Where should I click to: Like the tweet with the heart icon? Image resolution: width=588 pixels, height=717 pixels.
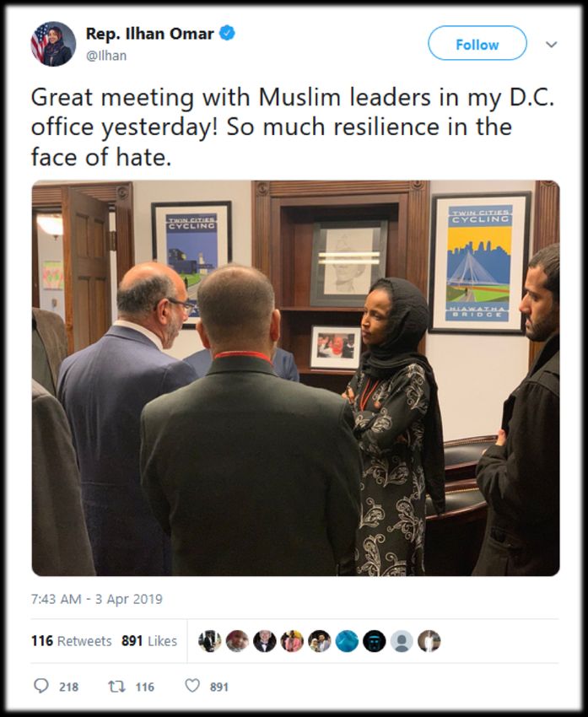[x=192, y=686]
